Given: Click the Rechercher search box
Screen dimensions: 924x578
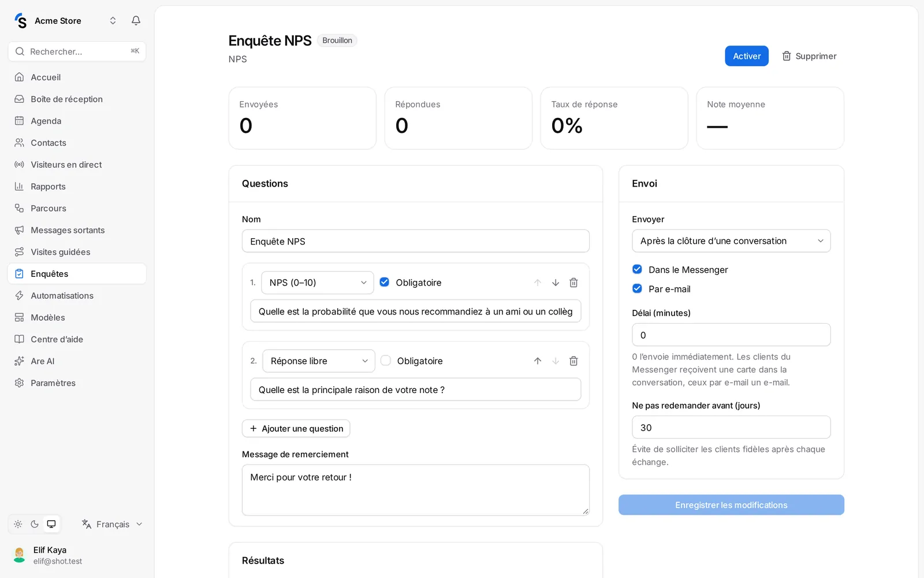Looking at the screenshot, I should pos(77,51).
